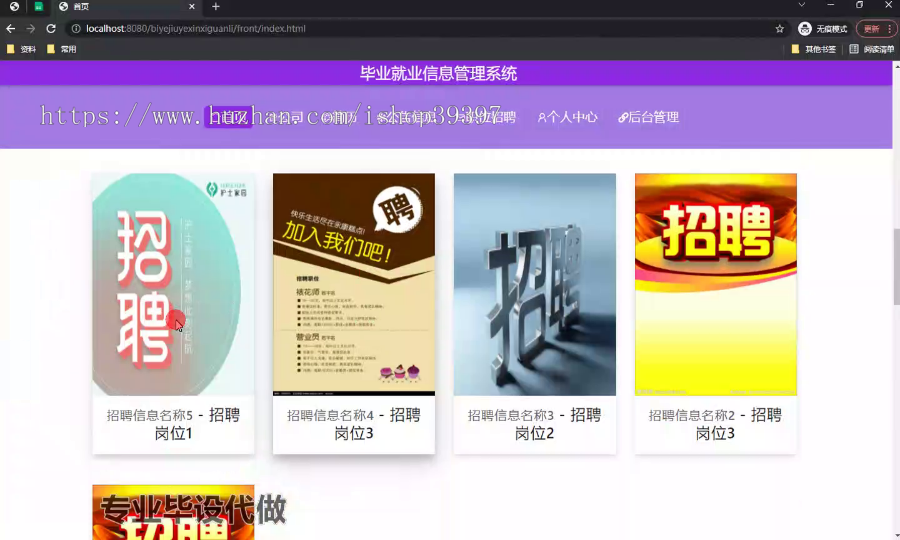
Task: Open the 其他书签 bookmarks folder
Action: coord(814,49)
